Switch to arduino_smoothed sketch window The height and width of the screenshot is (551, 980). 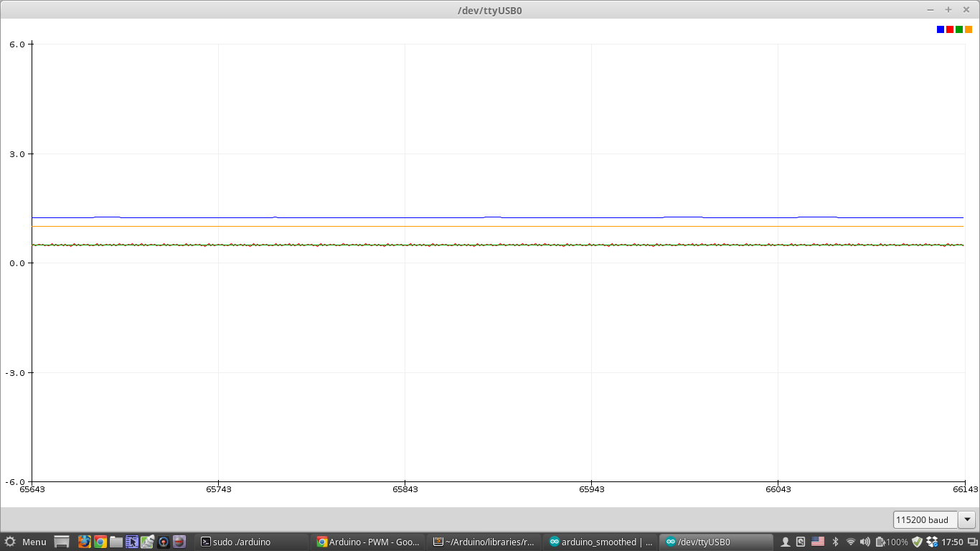point(600,542)
